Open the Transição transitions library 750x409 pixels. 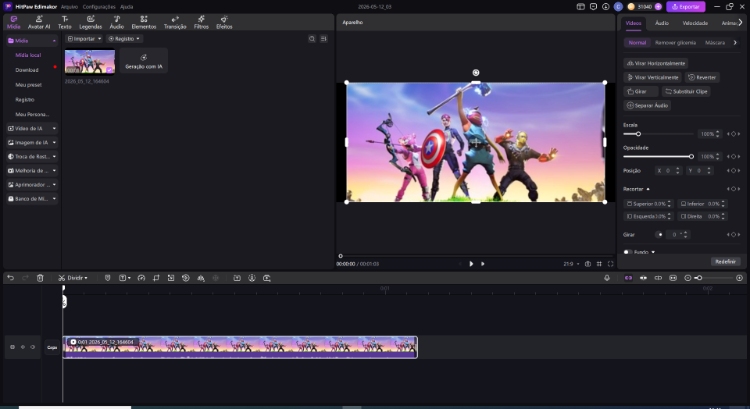click(175, 22)
